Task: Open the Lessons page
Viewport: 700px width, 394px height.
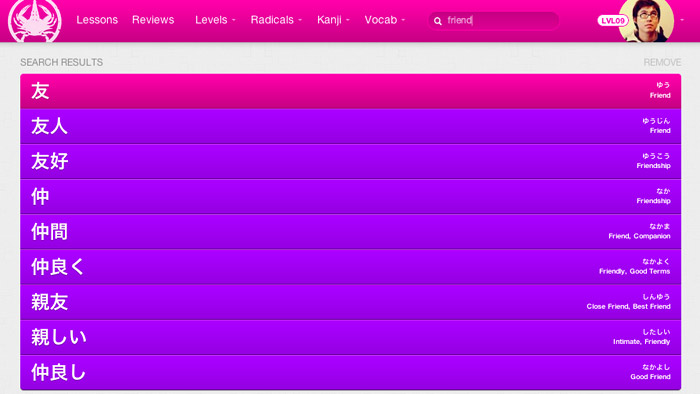Action: click(x=97, y=20)
